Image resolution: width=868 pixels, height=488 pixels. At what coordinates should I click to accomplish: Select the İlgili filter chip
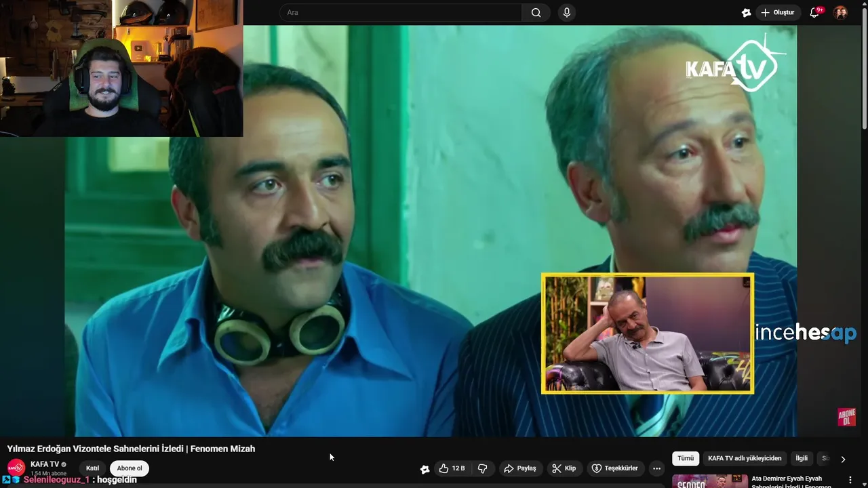click(802, 458)
